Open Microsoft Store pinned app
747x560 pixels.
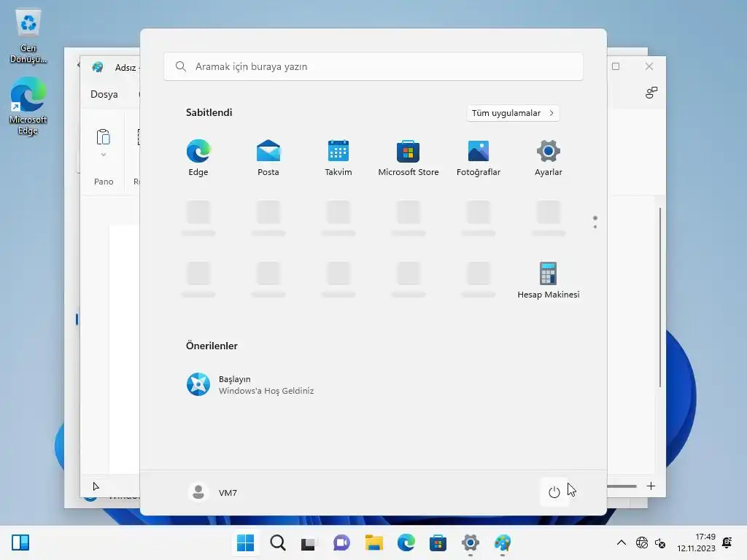click(x=409, y=157)
